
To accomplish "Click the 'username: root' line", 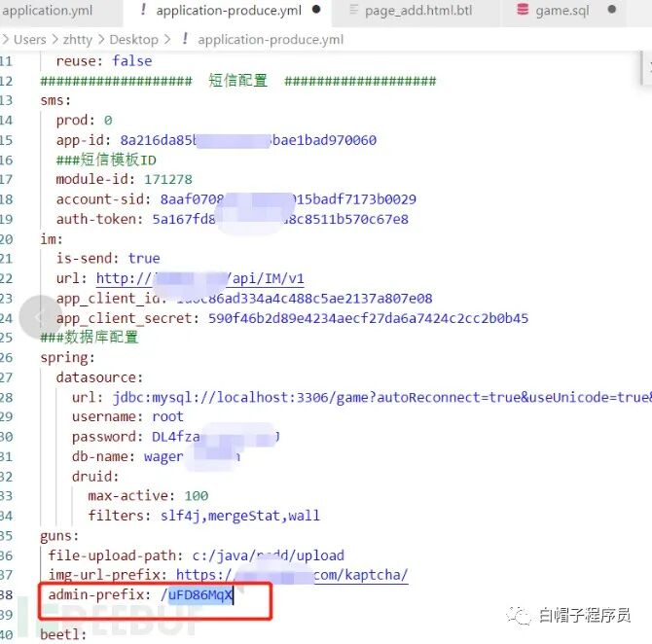I will point(127,417).
